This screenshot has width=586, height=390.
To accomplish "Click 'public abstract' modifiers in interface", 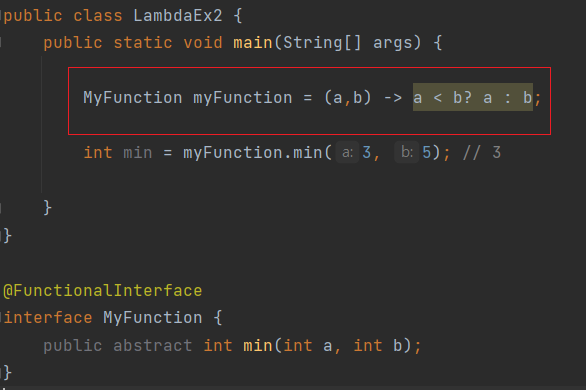I will click(x=118, y=345).
